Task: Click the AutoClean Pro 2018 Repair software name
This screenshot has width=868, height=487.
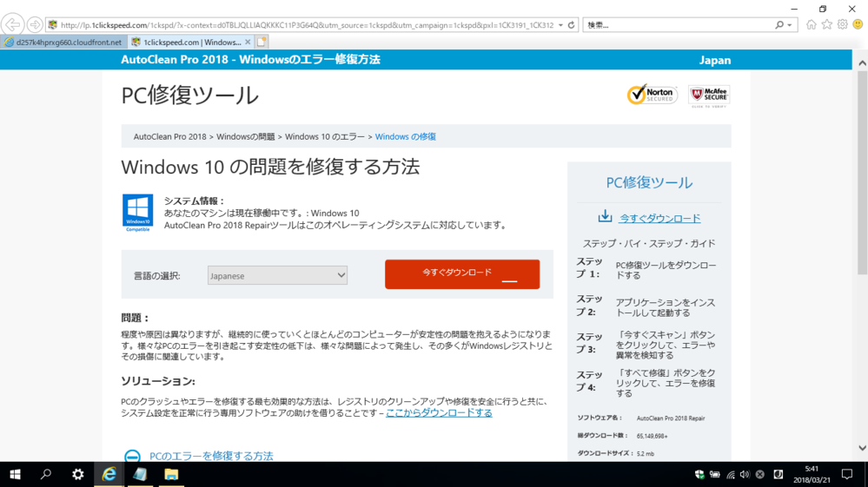Action: (671, 418)
